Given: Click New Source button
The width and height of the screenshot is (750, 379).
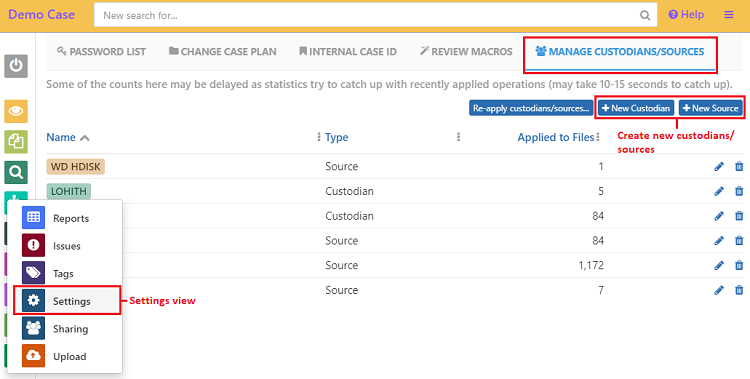Looking at the screenshot, I should point(711,108).
